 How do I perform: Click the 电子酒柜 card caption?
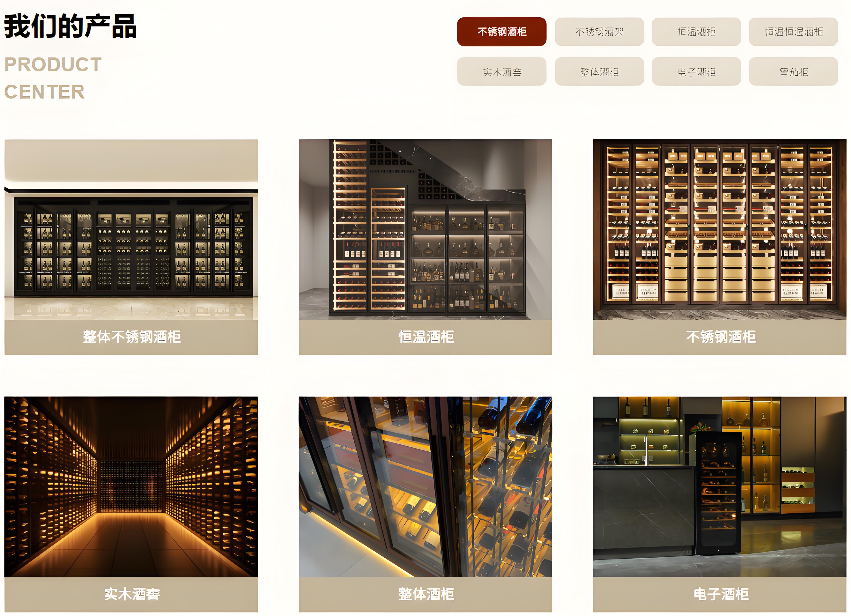(x=719, y=594)
